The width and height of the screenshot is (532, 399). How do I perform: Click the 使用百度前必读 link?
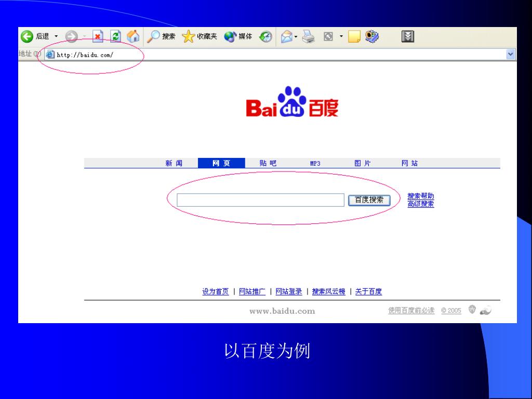pos(411,311)
